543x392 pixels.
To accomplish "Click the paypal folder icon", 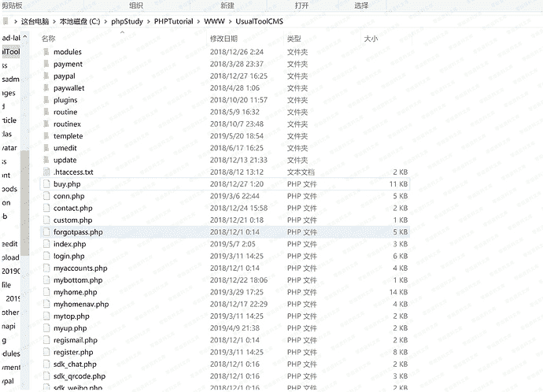I will click(46, 76).
